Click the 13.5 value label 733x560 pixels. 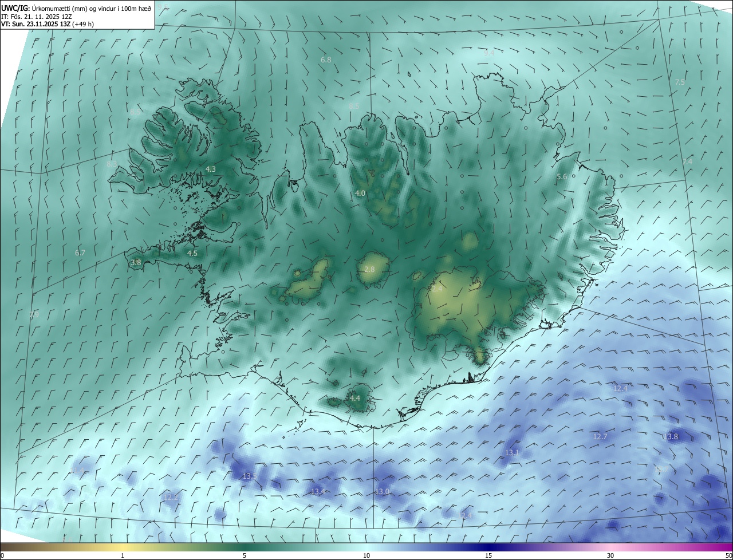click(x=250, y=476)
